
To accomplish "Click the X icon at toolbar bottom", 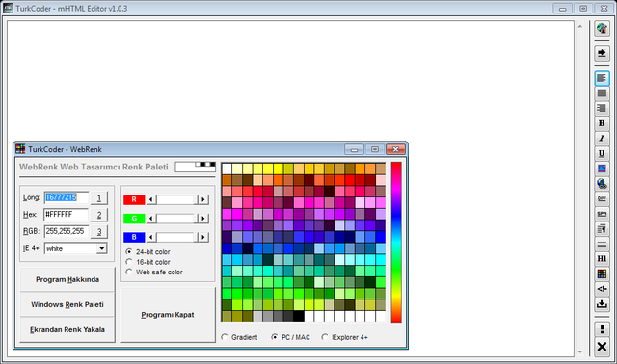I will coord(602,347).
